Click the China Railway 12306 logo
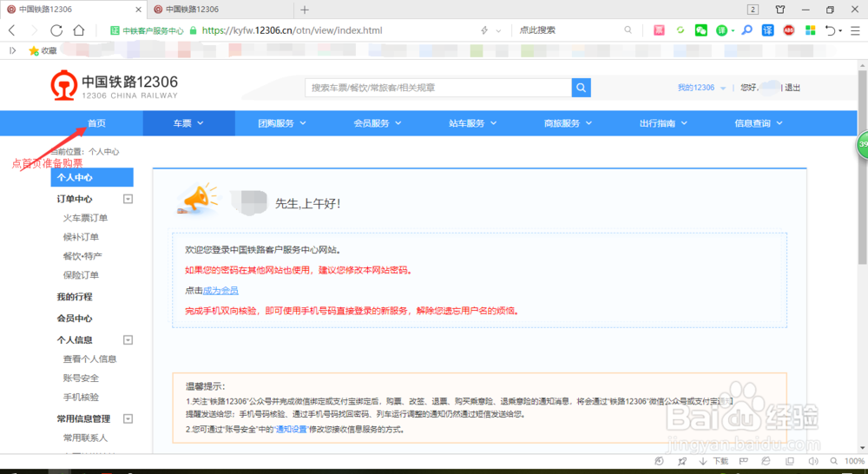Viewport: 868px width, 474px height. (x=114, y=86)
